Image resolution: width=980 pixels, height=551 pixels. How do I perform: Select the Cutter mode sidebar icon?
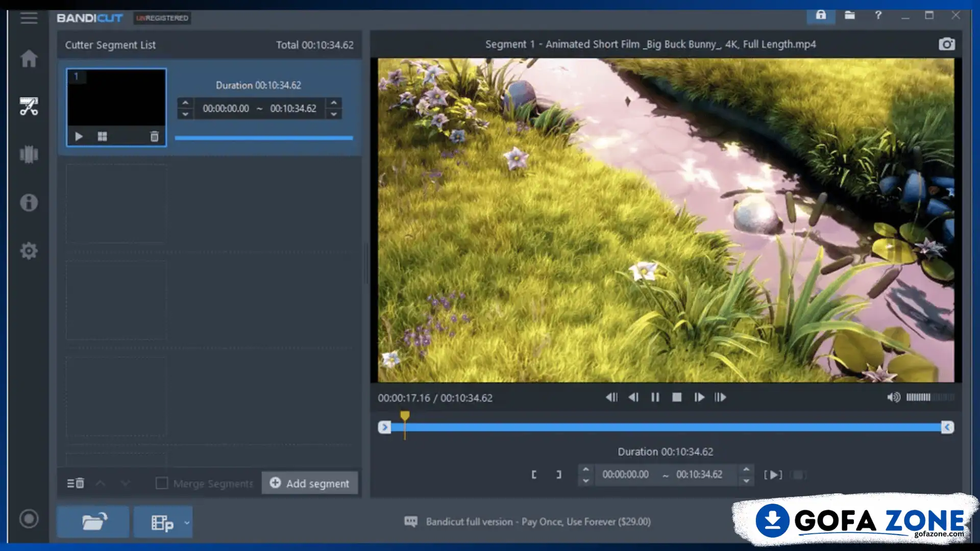click(x=29, y=106)
